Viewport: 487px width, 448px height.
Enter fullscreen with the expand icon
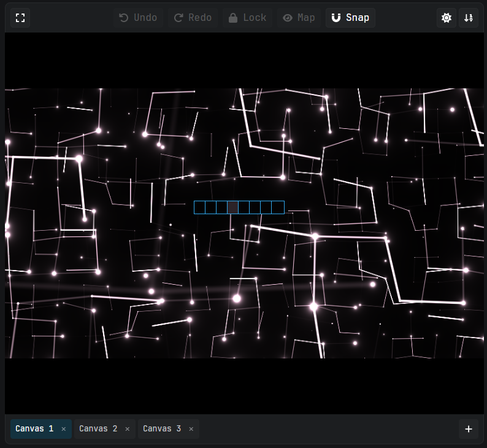point(20,18)
